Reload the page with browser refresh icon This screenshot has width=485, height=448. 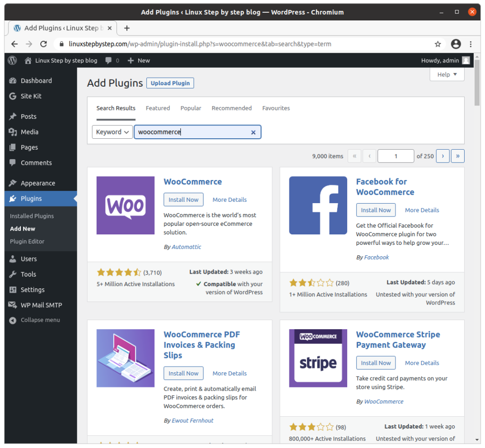click(x=44, y=44)
